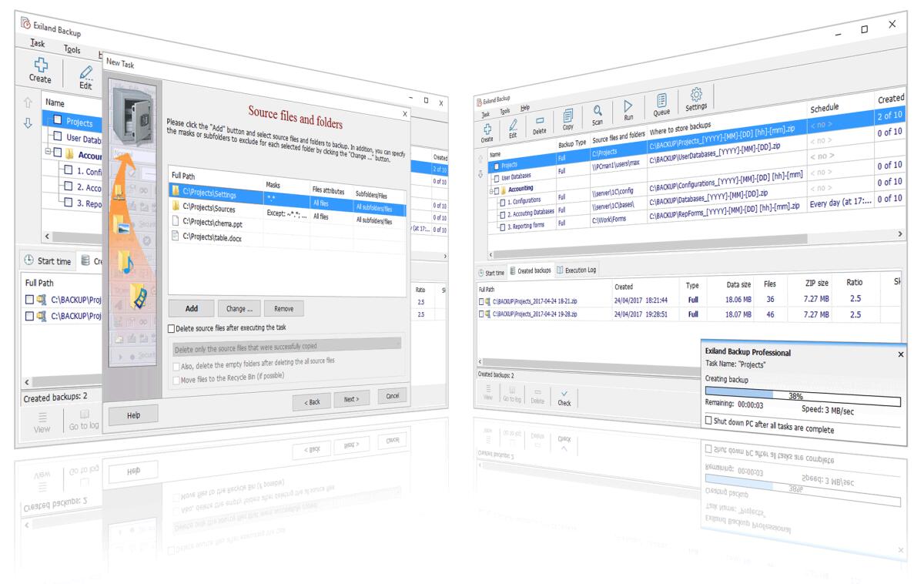This screenshot has height=584, width=924.
Task: Click Next in the New Task wizard
Action: [x=351, y=399]
